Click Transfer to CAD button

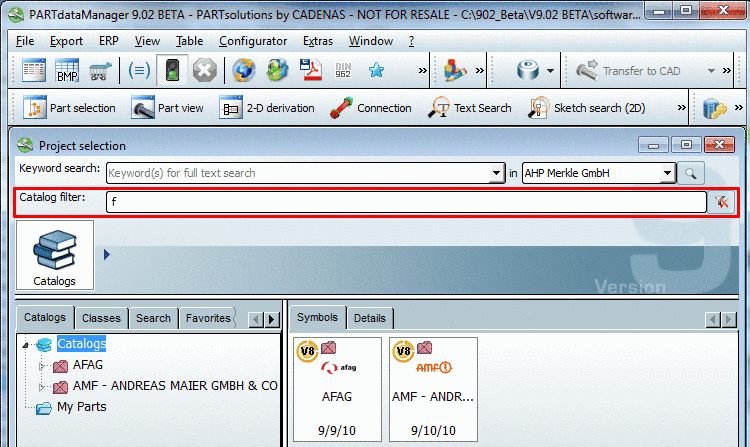pos(628,71)
